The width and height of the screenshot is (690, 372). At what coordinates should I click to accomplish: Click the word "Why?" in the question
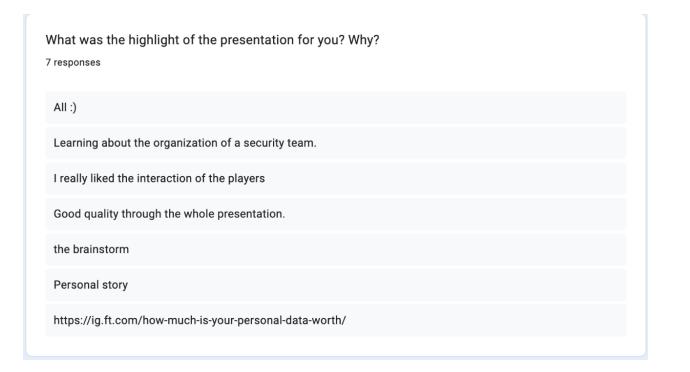pos(363,40)
